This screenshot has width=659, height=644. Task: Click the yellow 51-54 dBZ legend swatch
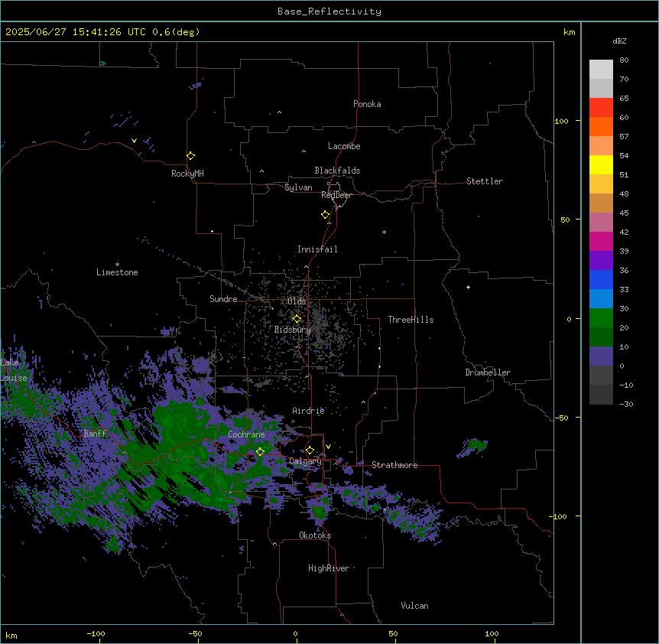[601, 164]
